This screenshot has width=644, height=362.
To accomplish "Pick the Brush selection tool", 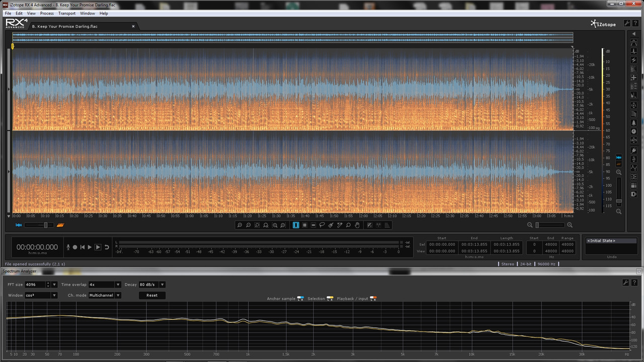I will [x=331, y=225].
